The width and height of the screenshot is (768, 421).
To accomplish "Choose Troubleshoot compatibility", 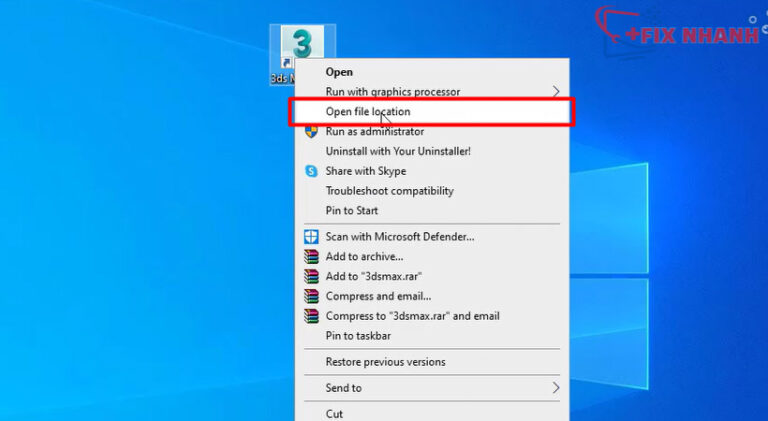I will tap(432, 191).
